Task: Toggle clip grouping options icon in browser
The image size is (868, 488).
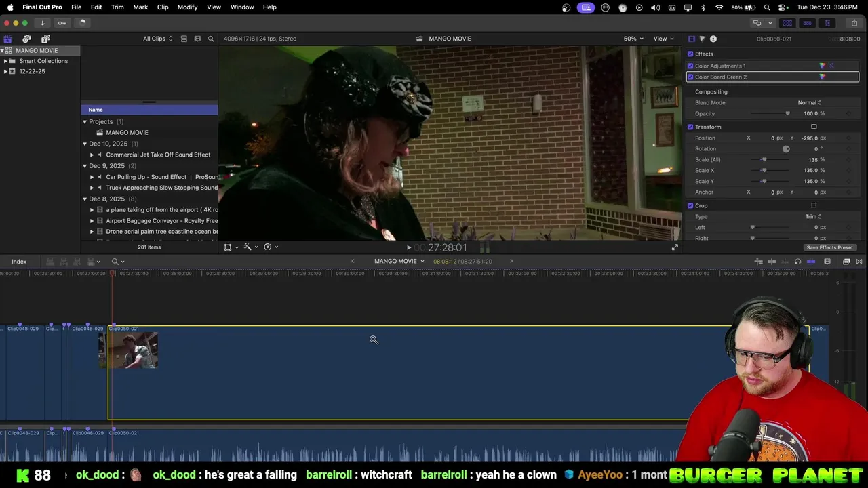Action: (184, 39)
